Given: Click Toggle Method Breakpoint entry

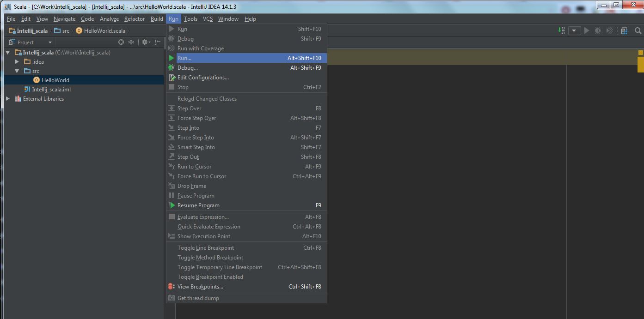Looking at the screenshot, I should tap(246, 258).
